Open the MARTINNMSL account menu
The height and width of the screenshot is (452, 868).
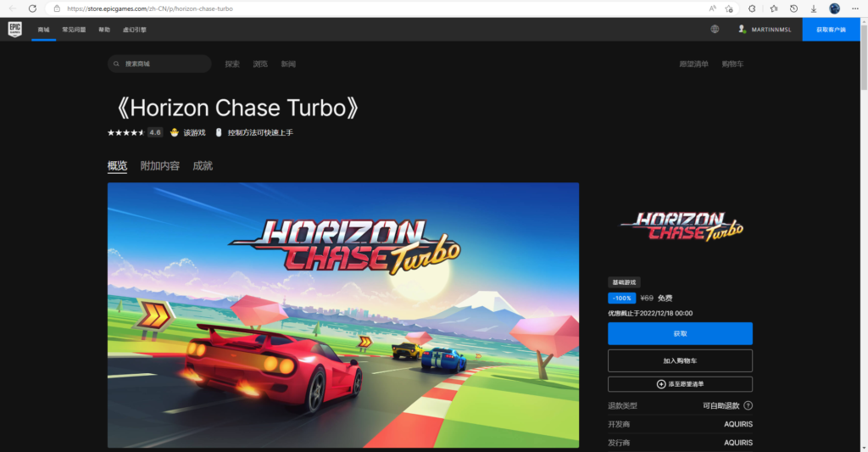pyautogui.click(x=765, y=30)
